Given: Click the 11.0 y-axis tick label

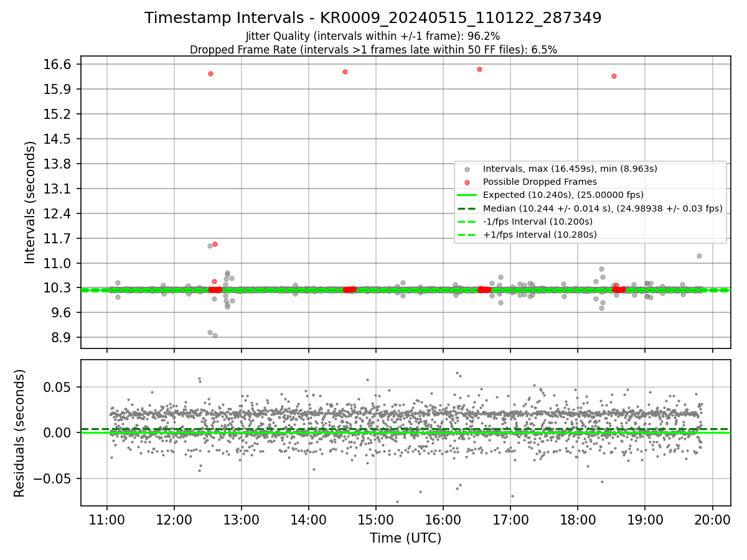Looking at the screenshot, I should pyautogui.click(x=59, y=263).
